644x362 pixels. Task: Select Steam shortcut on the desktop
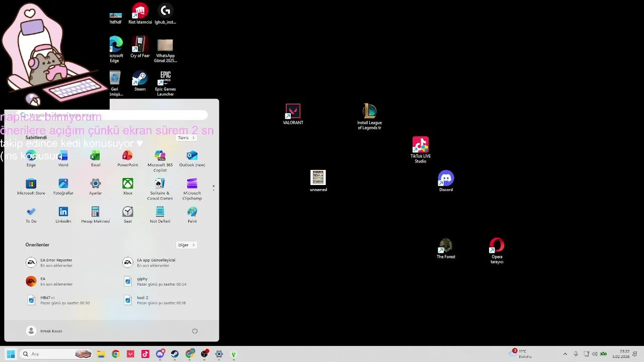tap(140, 81)
